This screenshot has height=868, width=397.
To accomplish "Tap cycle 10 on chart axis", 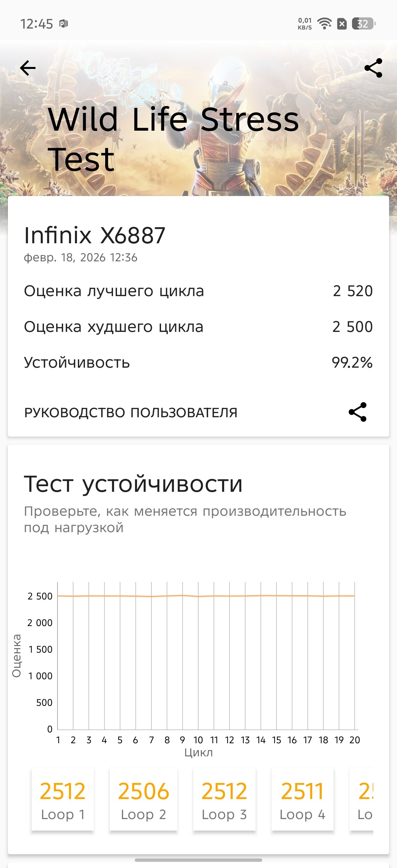I will [x=198, y=740].
